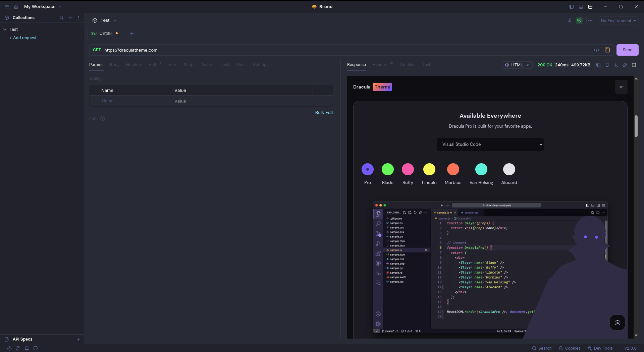Click the response preview scrollbar thumb
This screenshot has width=644, height=352.
tap(636, 126)
